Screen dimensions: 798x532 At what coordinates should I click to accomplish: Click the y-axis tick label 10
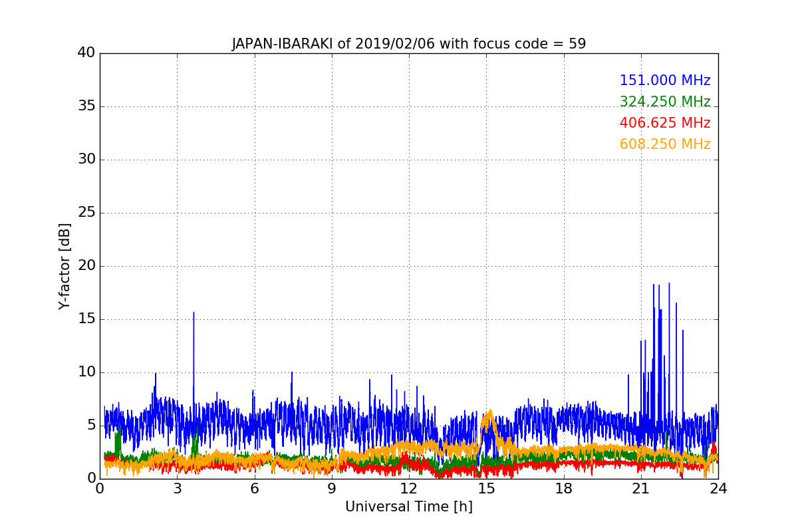point(86,372)
